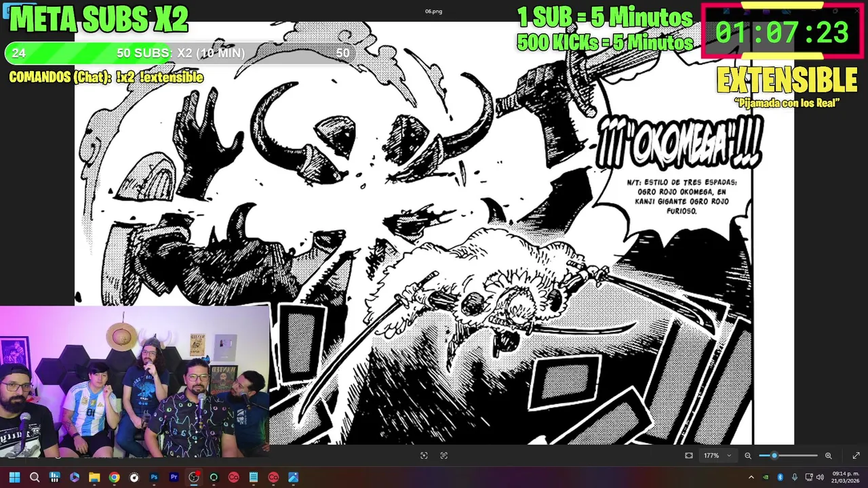Click the manga page image in the viewer
The height and width of the screenshot is (488, 868).
point(434,234)
